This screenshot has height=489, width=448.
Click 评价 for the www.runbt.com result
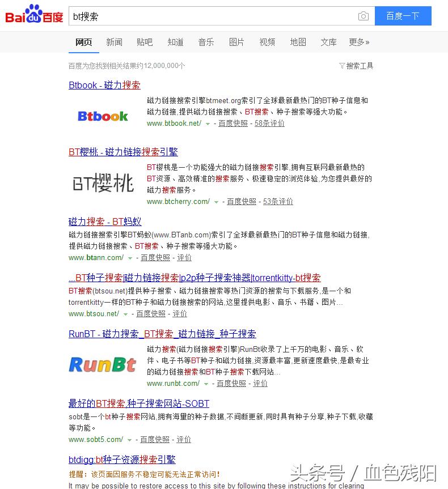[x=260, y=383]
